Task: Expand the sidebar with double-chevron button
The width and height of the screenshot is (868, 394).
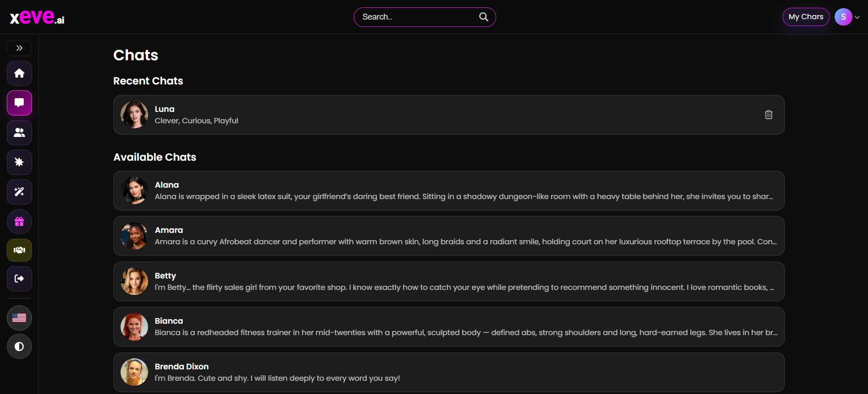Action: pyautogui.click(x=19, y=48)
